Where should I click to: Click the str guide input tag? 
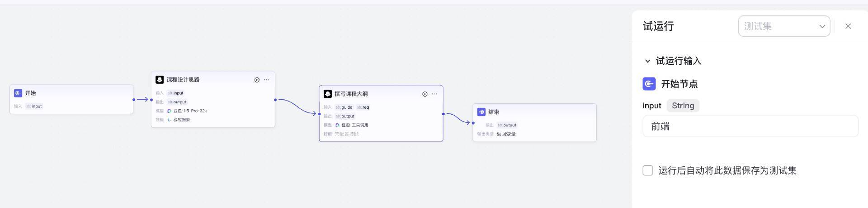tap(344, 107)
